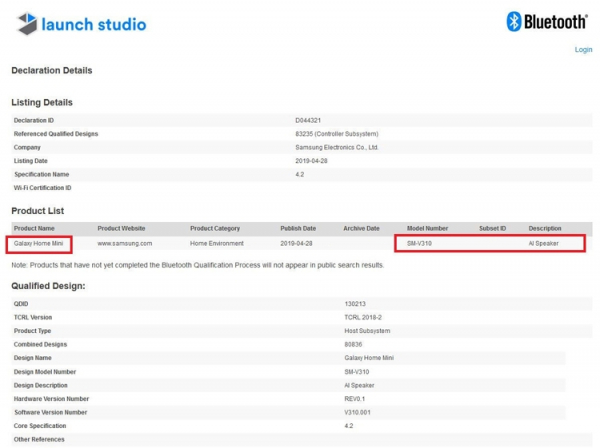Click the Combined Designs value 80836
The width and height of the screenshot is (600, 448).
(353, 343)
